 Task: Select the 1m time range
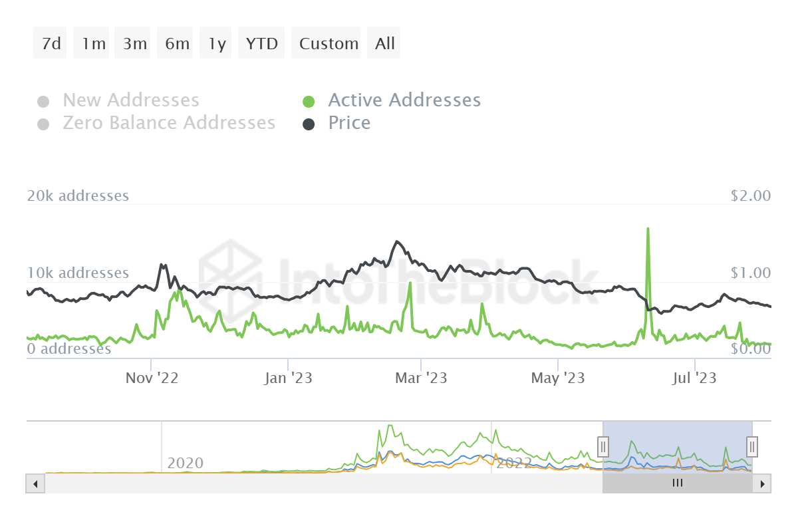92,43
